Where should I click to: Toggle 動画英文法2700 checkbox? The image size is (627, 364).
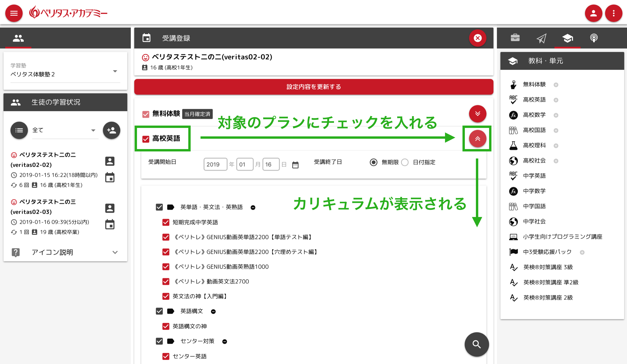(166, 281)
